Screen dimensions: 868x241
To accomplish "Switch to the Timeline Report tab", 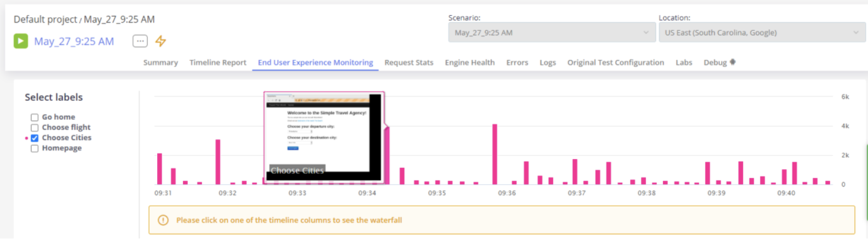I will coord(218,62).
